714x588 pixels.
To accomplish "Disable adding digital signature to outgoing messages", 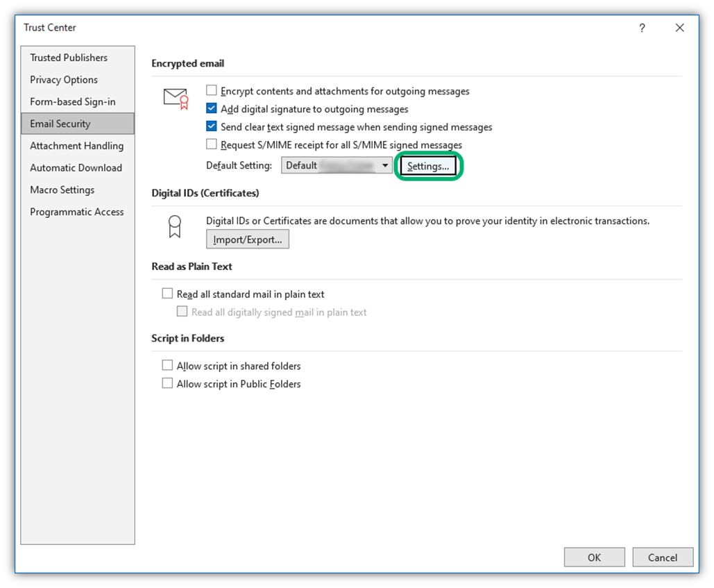I will 212,108.
